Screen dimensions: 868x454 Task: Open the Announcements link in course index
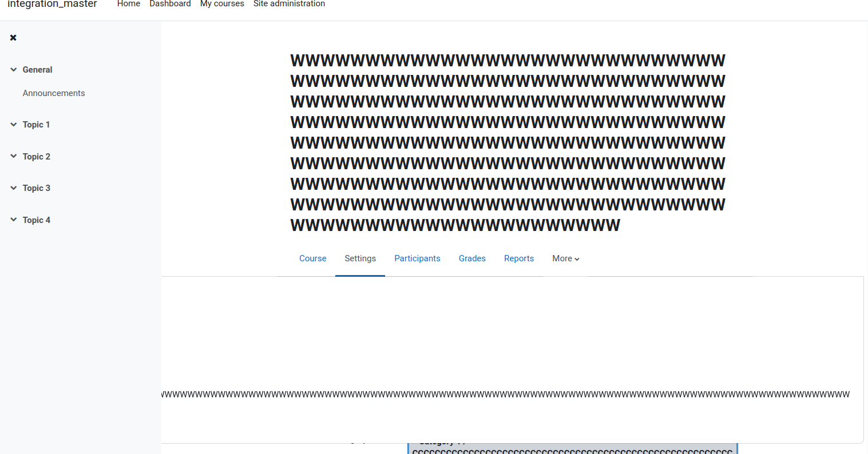tap(54, 93)
